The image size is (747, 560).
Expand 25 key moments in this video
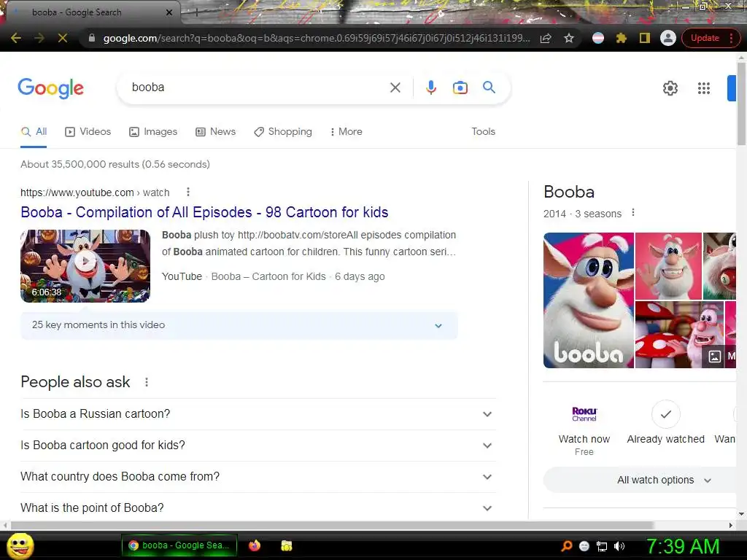[x=239, y=325]
